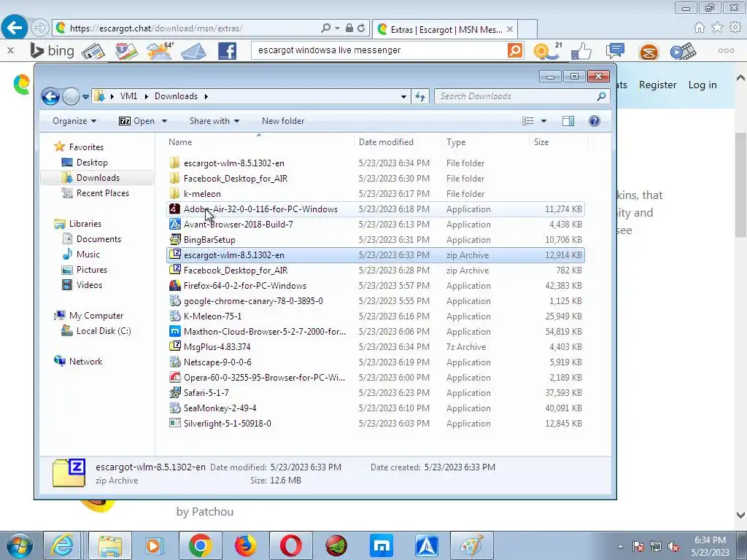The height and width of the screenshot is (560, 747).
Task: Select the Extras Escargot browser tab
Action: pos(445,29)
